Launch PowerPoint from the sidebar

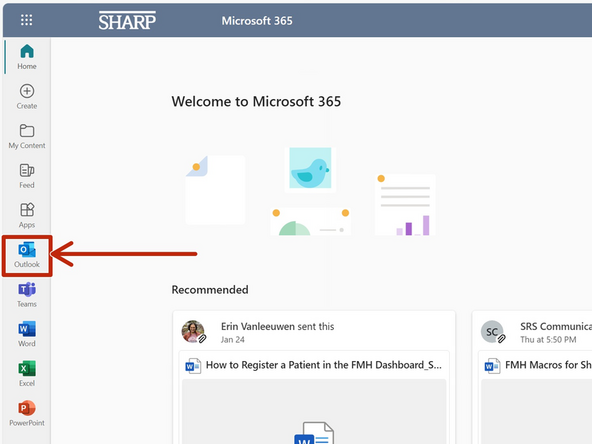tap(27, 414)
